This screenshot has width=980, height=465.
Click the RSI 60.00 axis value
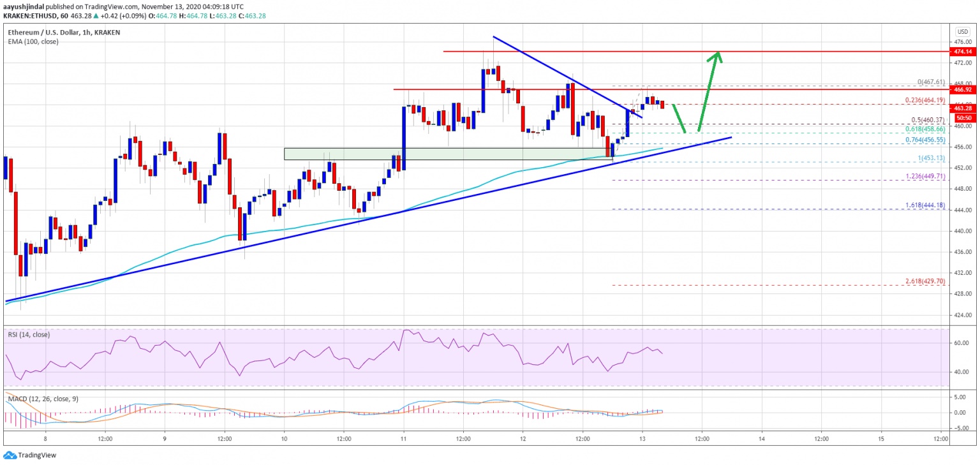point(962,343)
